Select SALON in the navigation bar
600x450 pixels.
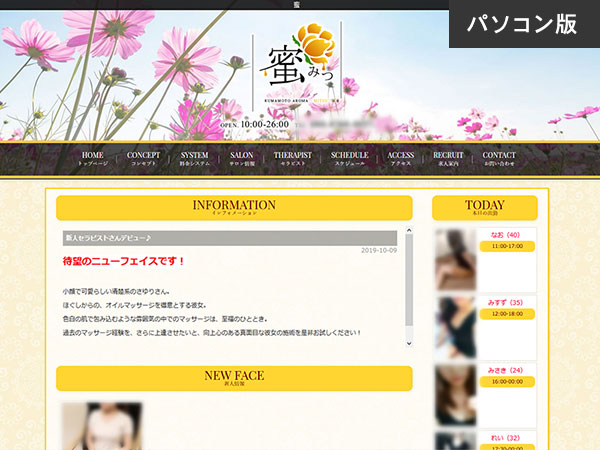(241, 159)
